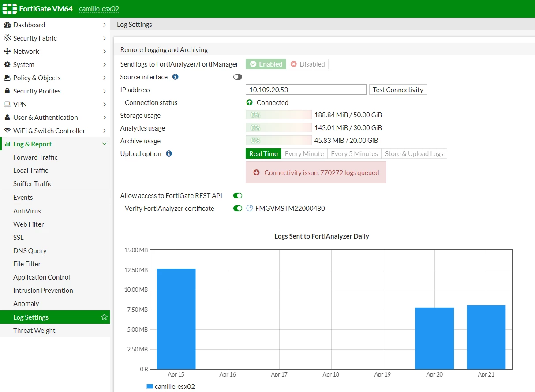This screenshot has width=535, height=392.
Task: Click the Apr 15 bar in chart
Action: tap(176, 319)
